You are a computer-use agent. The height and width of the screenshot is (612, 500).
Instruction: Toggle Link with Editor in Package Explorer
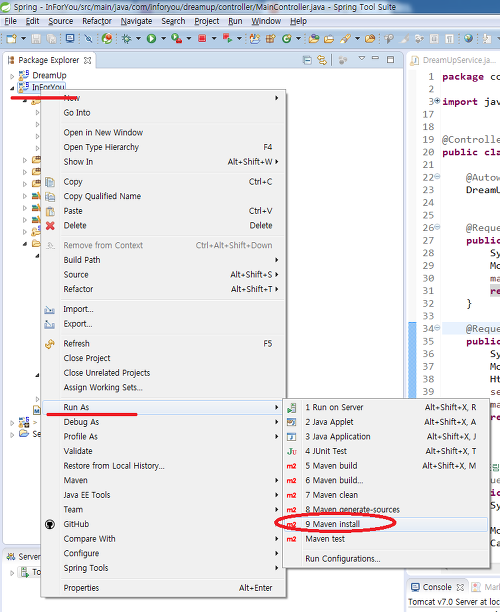click(322, 60)
